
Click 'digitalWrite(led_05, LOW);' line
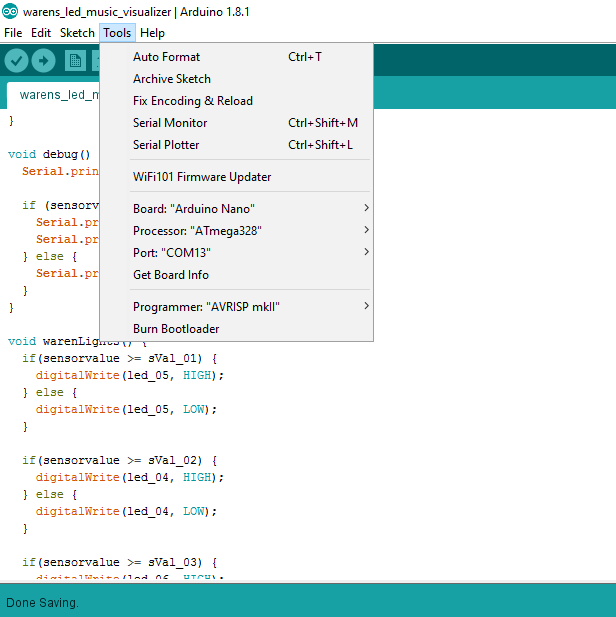(126, 410)
